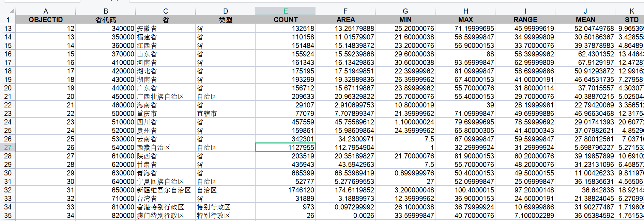Select RANGE cell with value 7.100002289
Screen dimensions: 644x221
pos(525,216)
